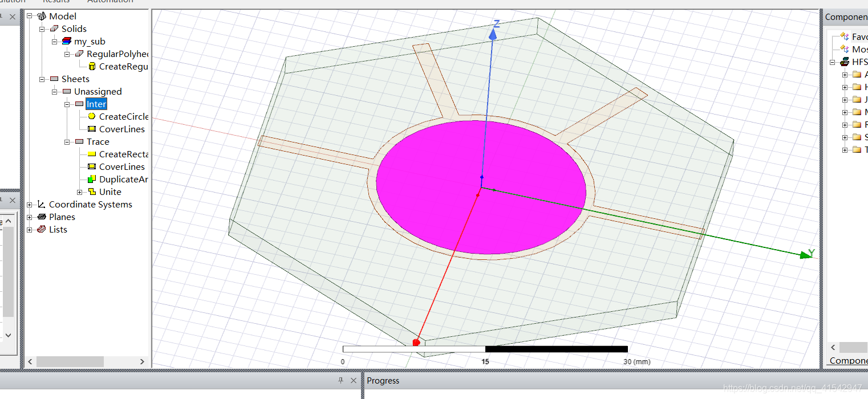The height and width of the screenshot is (399, 868).
Task: Click the my_sub object icon
Action: click(x=67, y=41)
